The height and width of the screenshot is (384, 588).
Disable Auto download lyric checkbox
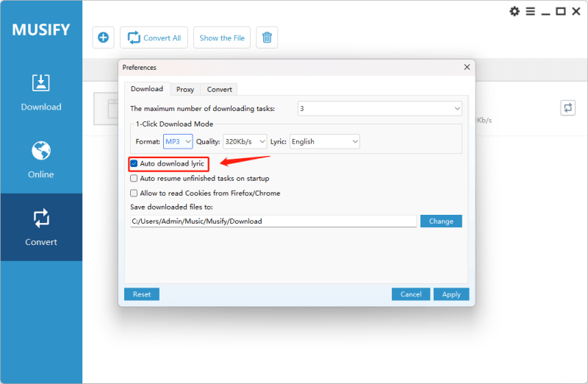coord(135,163)
